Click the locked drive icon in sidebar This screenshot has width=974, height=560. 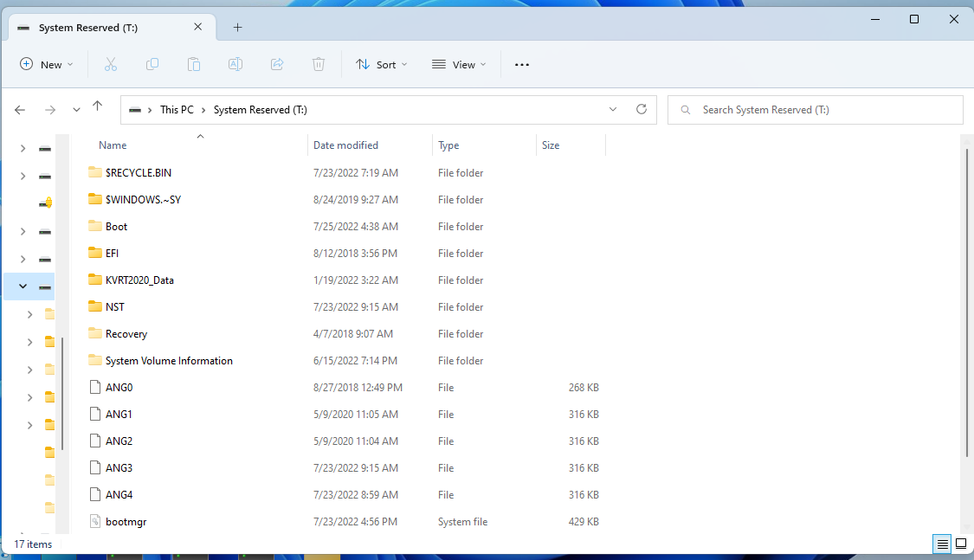click(45, 203)
